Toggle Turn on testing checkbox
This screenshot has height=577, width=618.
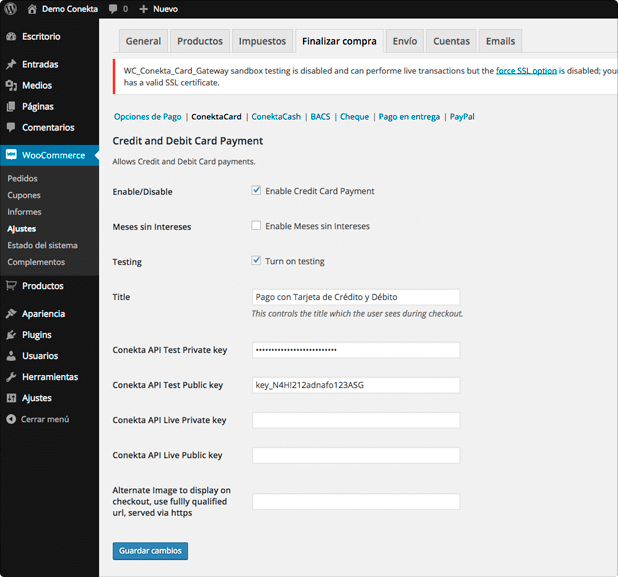point(256,261)
